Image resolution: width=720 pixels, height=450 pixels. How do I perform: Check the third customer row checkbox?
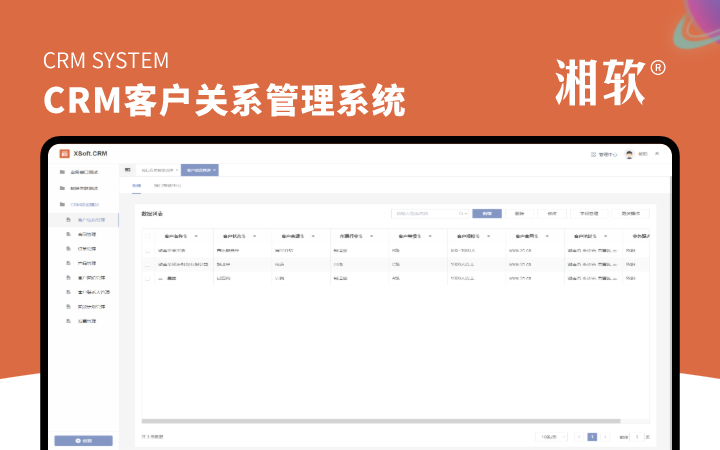click(x=149, y=278)
